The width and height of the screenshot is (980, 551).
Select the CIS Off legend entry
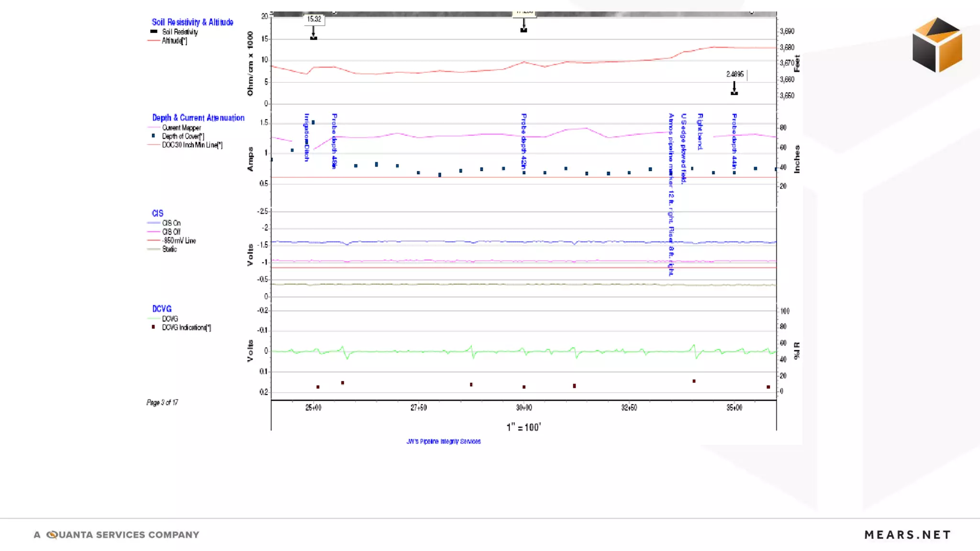[x=171, y=231]
